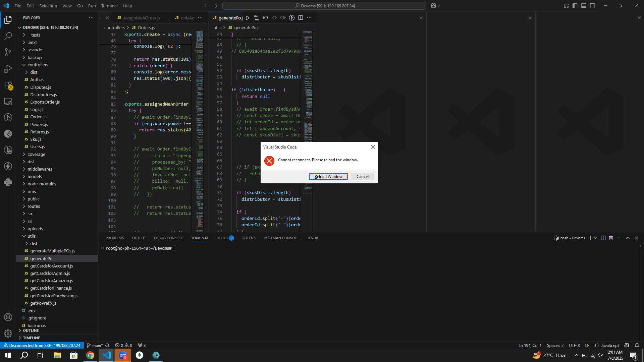This screenshot has width=644, height=362.
Task: Toggle secondary side bar layout button
Action: [x=593, y=6]
